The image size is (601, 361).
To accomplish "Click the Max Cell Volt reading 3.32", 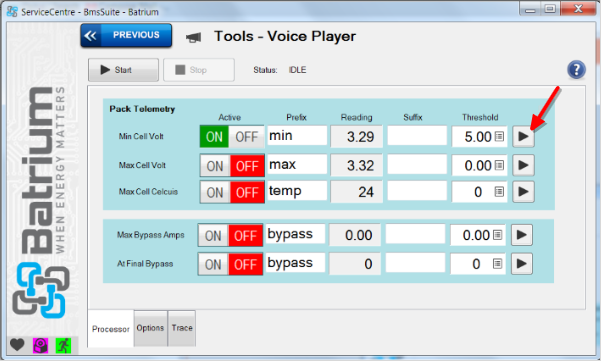I will [x=356, y=165].
